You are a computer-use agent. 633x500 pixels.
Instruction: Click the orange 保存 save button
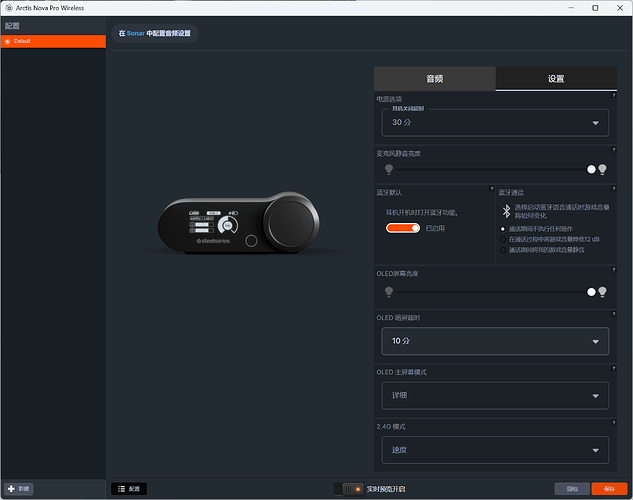click(609, 489)
